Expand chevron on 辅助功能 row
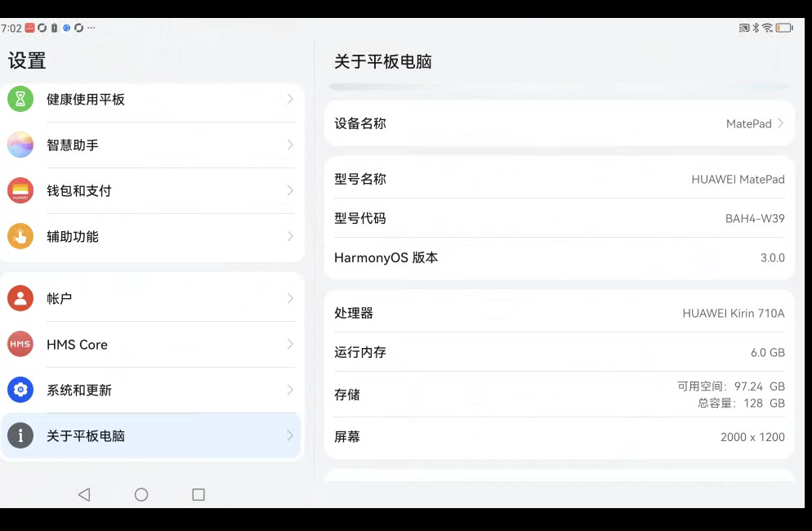812x531 pixels. [x=290, y=236]
